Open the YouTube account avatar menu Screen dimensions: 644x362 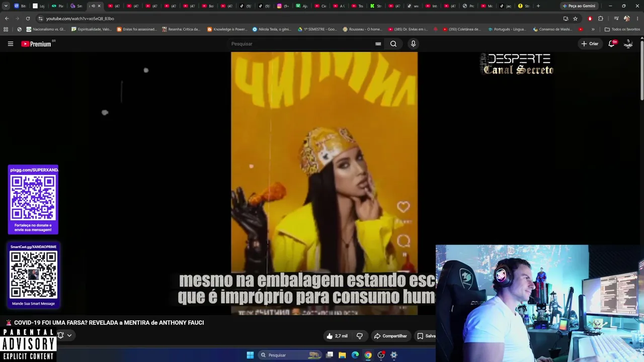coord(628,44)
